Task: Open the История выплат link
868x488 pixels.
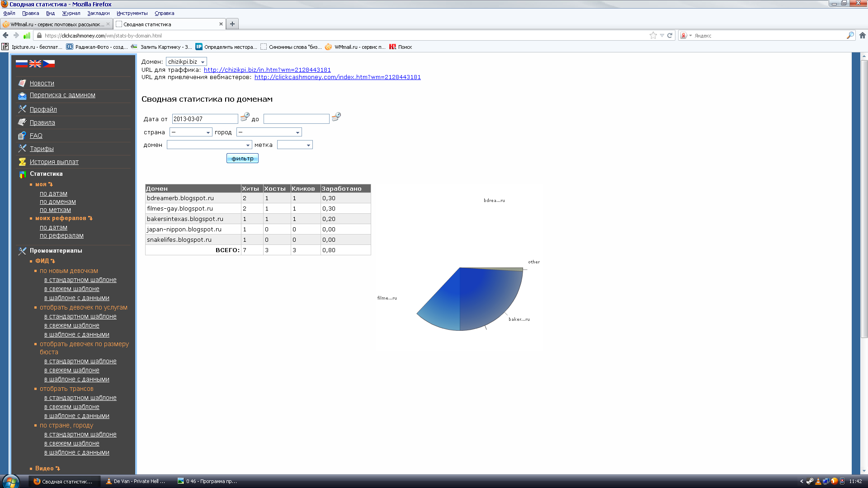Action: coord(54,162)
